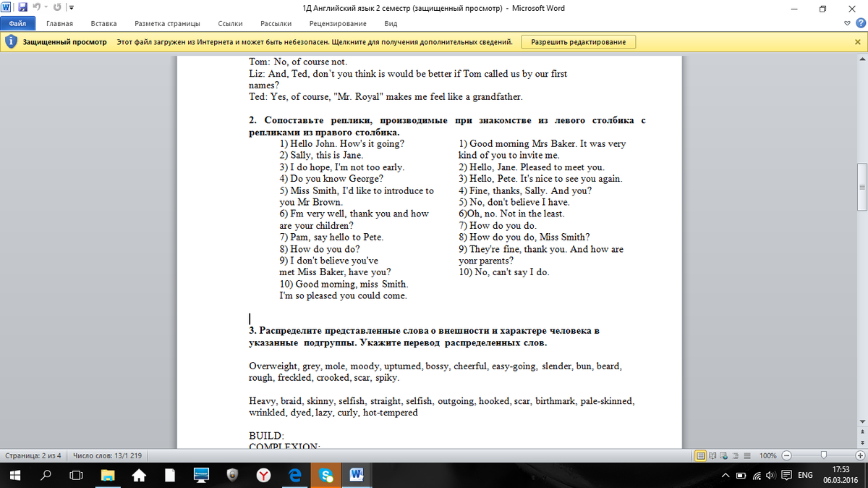
Task: Open the Action Center notifications icon
Action: click(786, 476)
